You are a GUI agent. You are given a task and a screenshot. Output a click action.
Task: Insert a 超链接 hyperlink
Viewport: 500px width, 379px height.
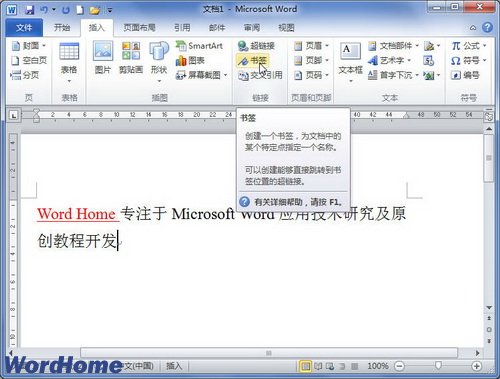click(x=256, y=46)
